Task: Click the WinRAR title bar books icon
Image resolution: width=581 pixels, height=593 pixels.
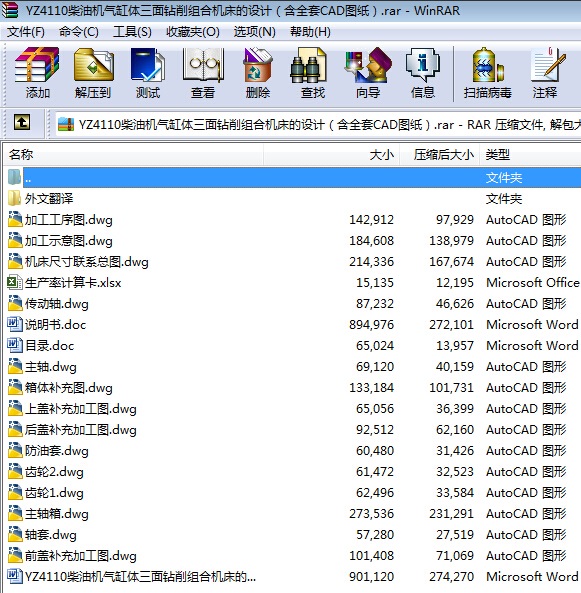Action: point(9,10)
